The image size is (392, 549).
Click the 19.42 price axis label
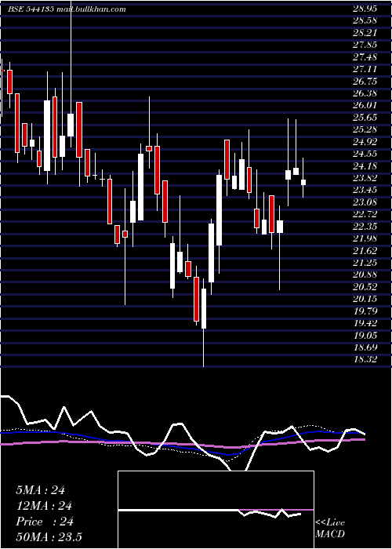click(365, 324)
